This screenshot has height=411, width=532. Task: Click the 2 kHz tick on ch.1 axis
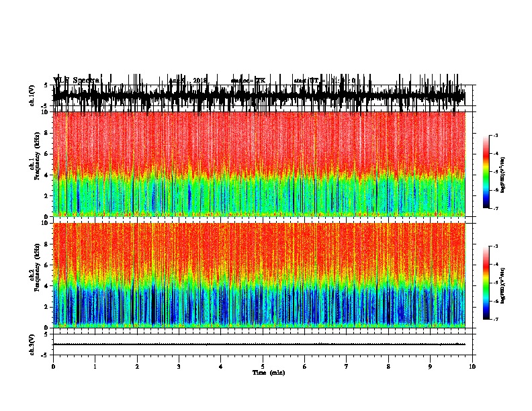(x=46, y=196)
